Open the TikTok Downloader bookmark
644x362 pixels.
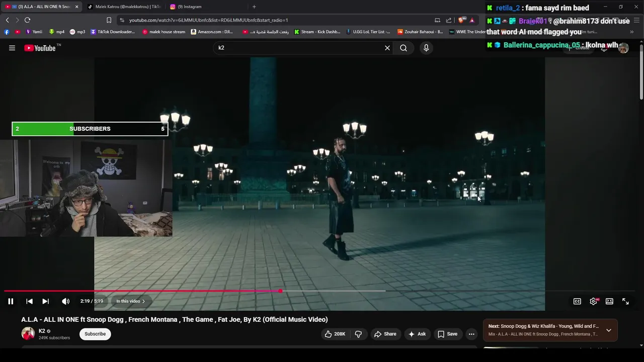pos(113,32)
